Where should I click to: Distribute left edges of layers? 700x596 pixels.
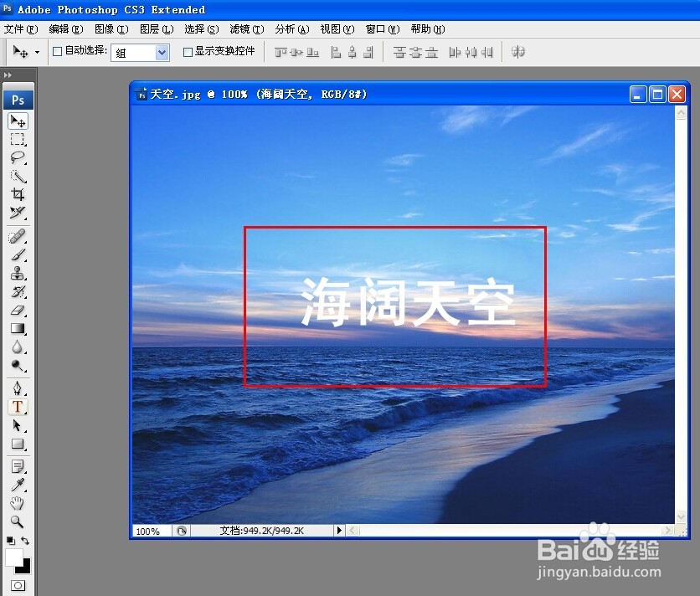[455, 52]
